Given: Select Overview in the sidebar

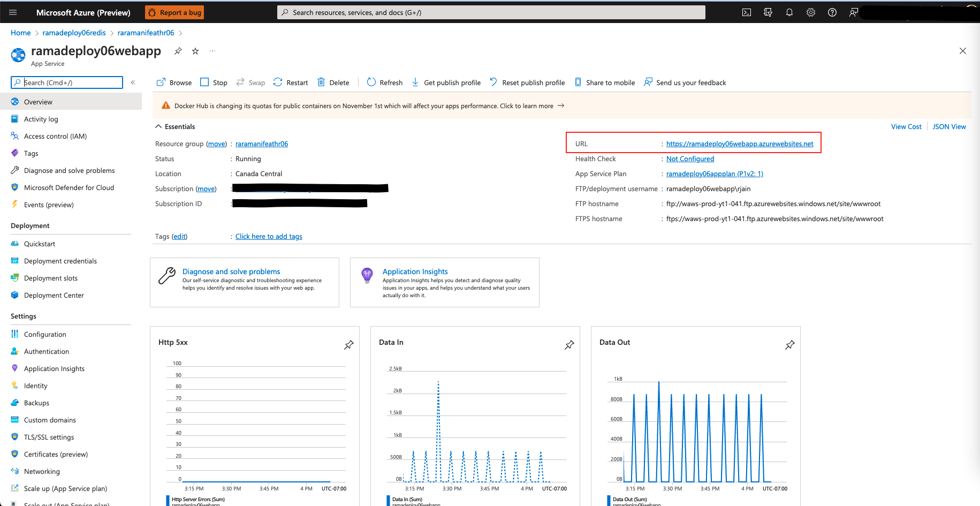Looking at the screenshot, I should (71, 102).
